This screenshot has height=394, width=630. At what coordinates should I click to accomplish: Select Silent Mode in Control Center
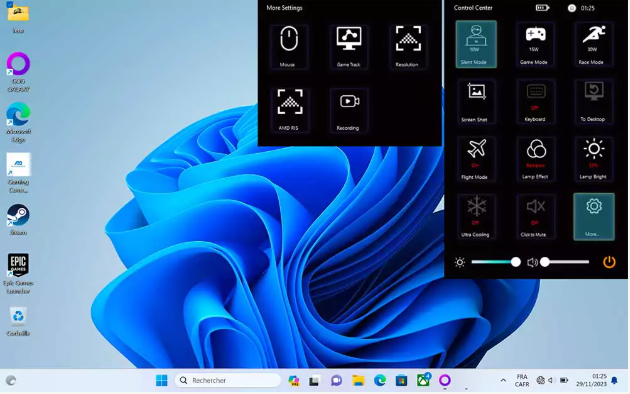(476, 44)
